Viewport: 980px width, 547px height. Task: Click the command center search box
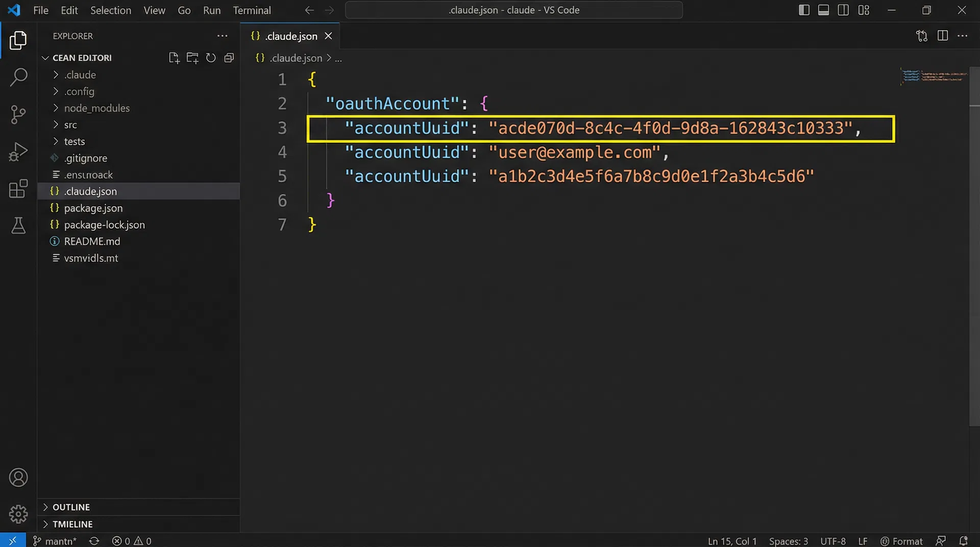pos(514,10)
